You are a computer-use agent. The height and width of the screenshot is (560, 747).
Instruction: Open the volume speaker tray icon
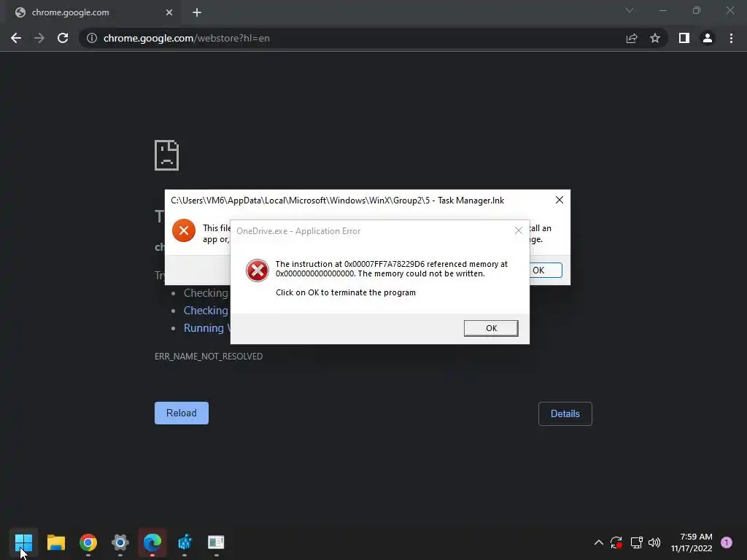(x=654, y=542)
